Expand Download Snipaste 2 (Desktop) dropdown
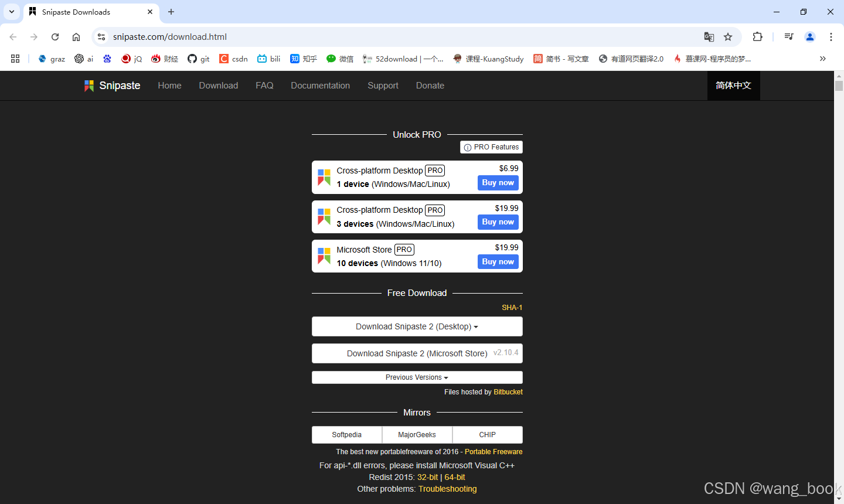Viewport: 844px width, 504px height. [417, 326]
